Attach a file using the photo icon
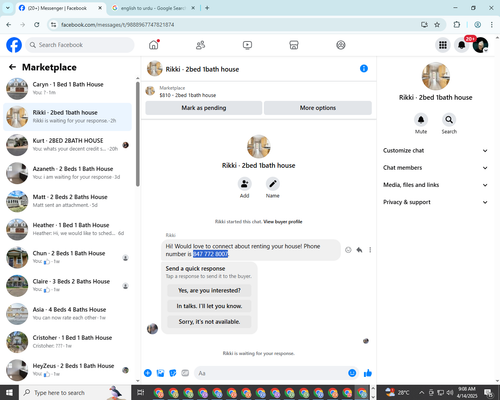The height and width of the screenshot is (400, 500). pyautogui.click(x=160, y=373)
